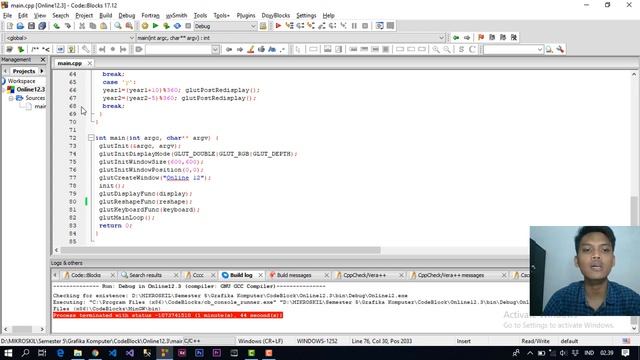Start debugging with red arrow icon

tap(278, 26)
